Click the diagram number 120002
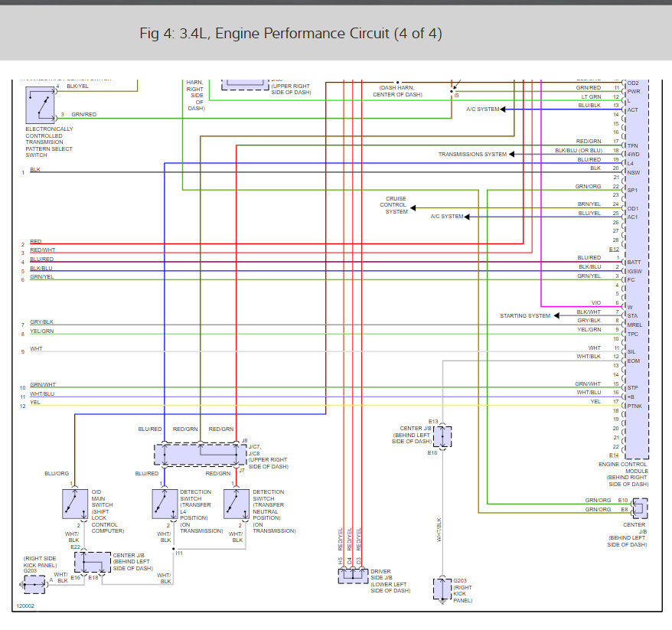 click(25, 606)
